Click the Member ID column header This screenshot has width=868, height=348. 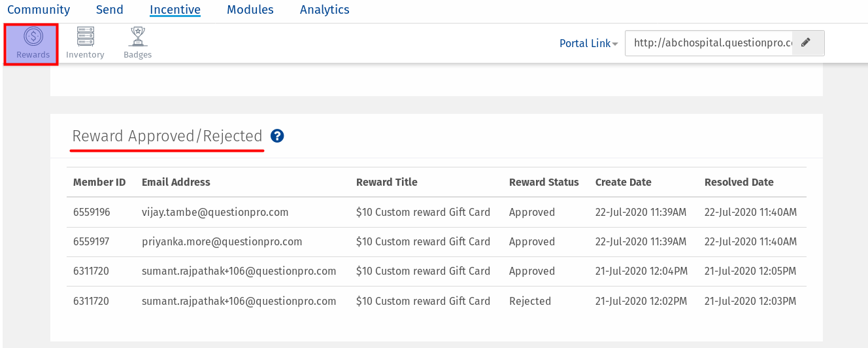point(99,183)
